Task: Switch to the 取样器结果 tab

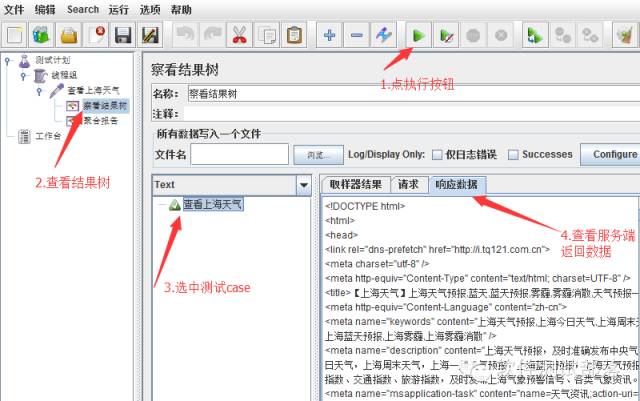Action: pos(356,185)
